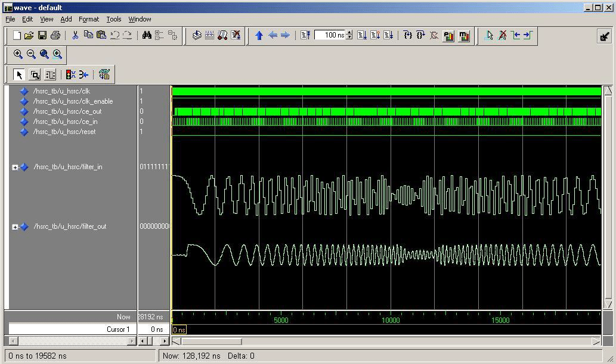Click the traffic light icon
616x364 pixels.
[70, 74]
